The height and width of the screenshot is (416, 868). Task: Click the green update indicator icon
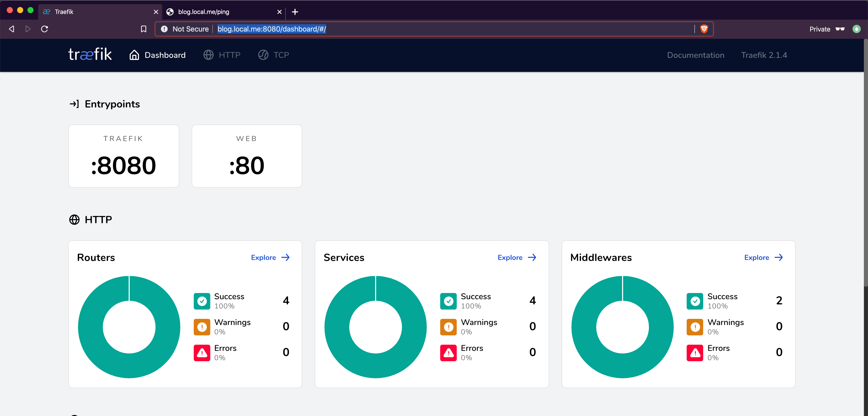point(856,29)
